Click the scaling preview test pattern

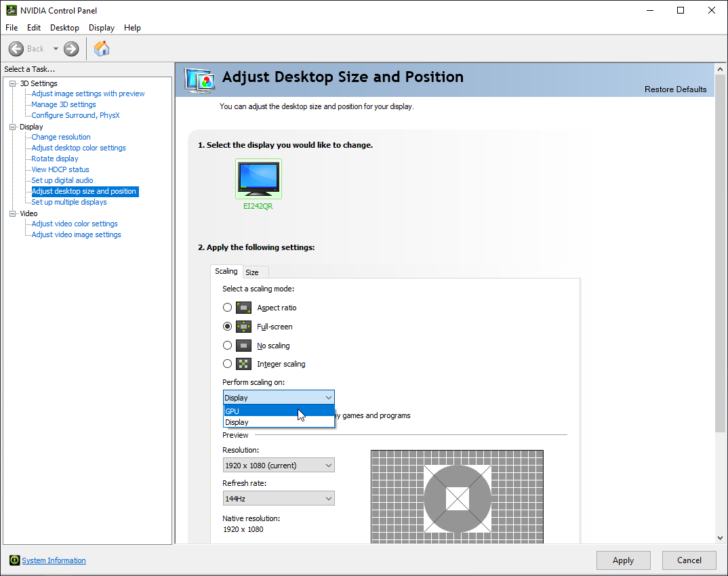[x=457, y=496]
